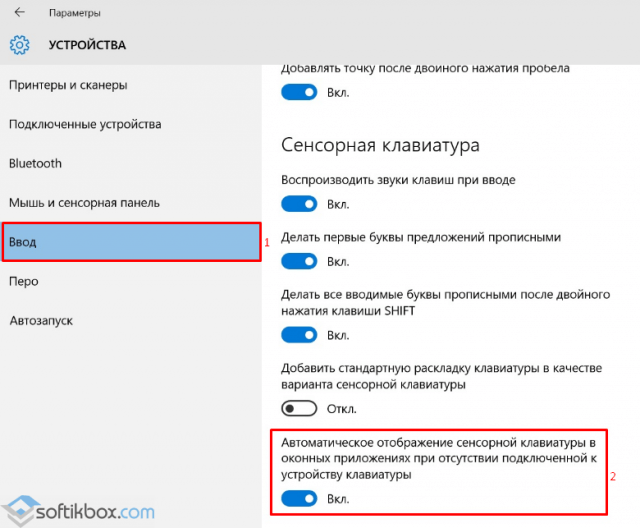Image resolution: width=640 pixels, height=528 pixels.
Task: Disable adding period after double space toggle
Action: tap(299, 92)
